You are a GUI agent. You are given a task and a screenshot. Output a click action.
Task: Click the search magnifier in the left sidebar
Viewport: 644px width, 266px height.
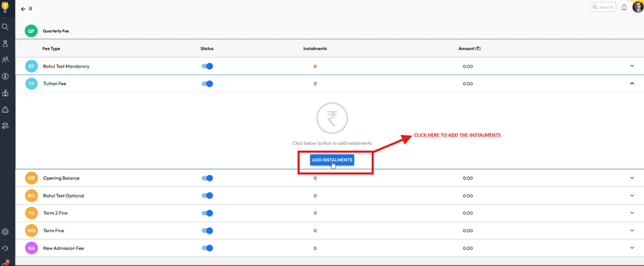coord(5,27)
